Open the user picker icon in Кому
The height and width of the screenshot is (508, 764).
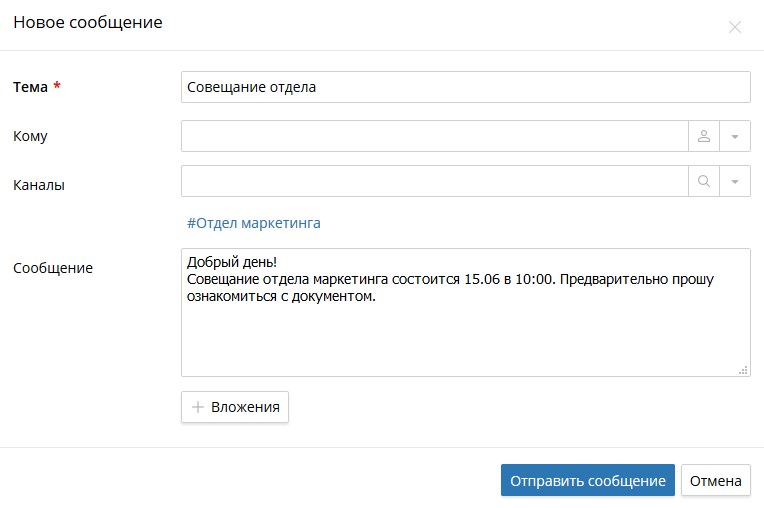[704, 136]
